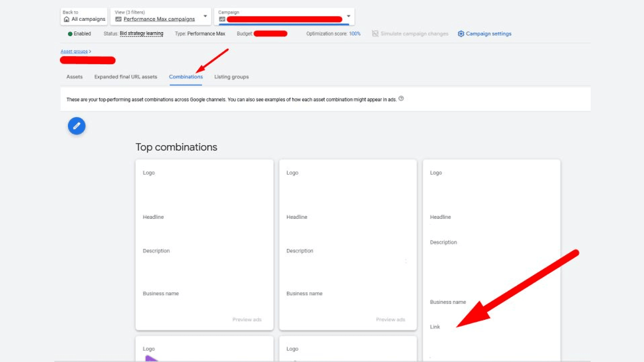Click the Performance Max campaigns view icon
Viewport: 644px width, 362px height.
coord(118,19)
